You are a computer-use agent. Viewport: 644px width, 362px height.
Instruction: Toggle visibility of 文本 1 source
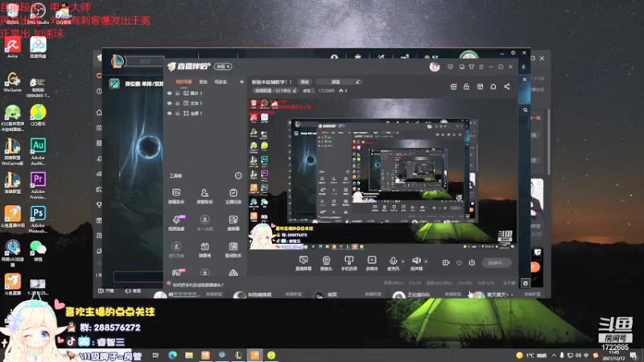coord(169,103)
